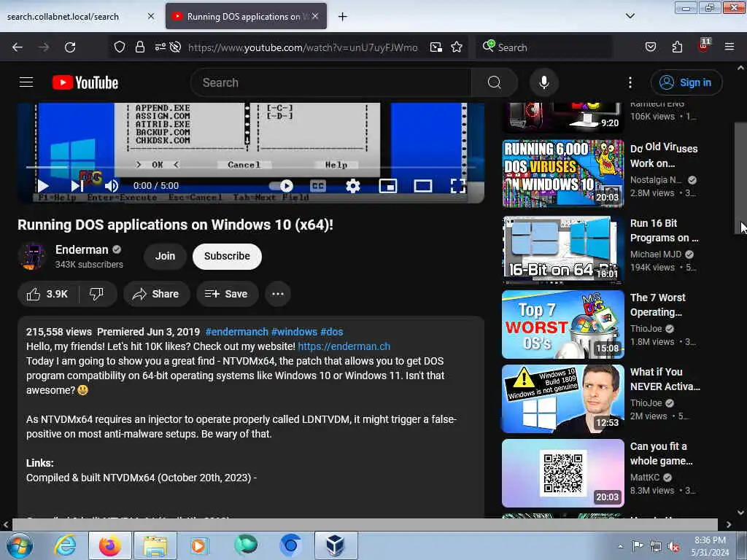
Task: Seek in the video progress bar
Action: [251, 167]
